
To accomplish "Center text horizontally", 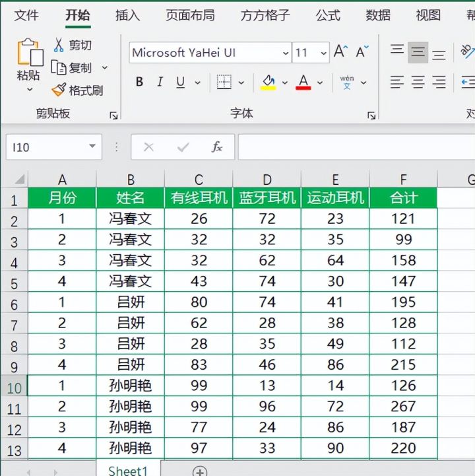I will click(x=418, y=82).
